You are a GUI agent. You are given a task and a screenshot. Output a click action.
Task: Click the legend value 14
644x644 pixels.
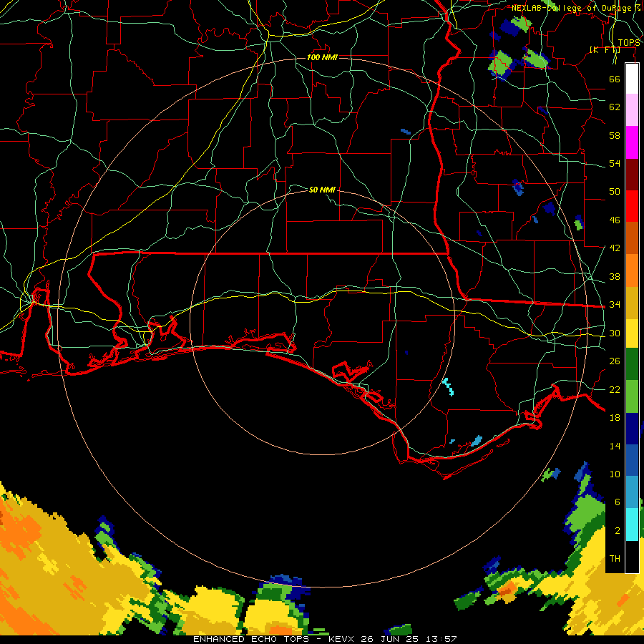[615, 446]
